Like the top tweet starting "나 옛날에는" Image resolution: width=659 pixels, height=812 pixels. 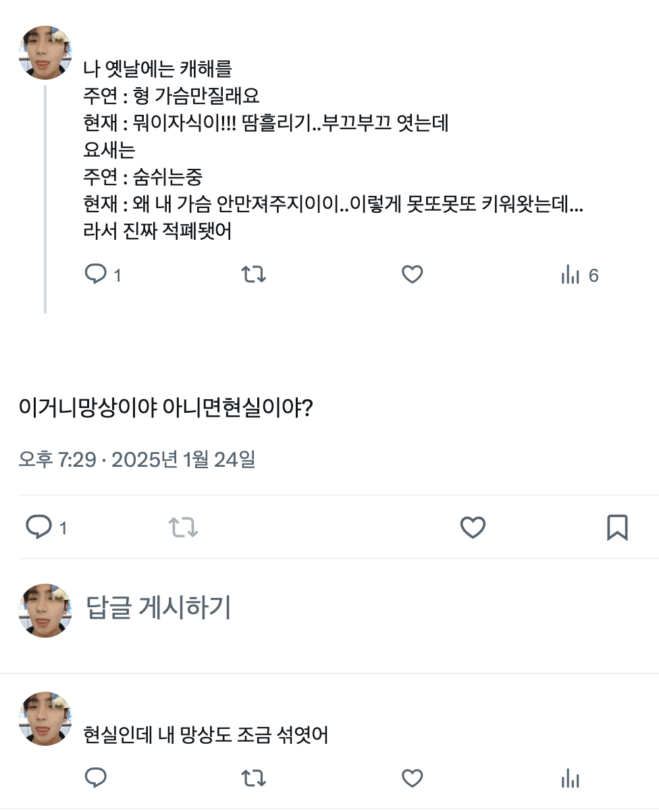pos(412,274)
